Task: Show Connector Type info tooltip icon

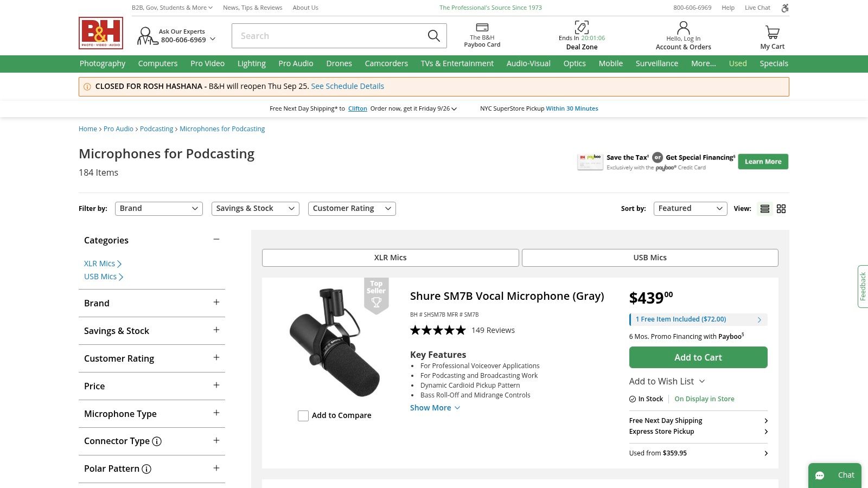Action: (157, 441)
